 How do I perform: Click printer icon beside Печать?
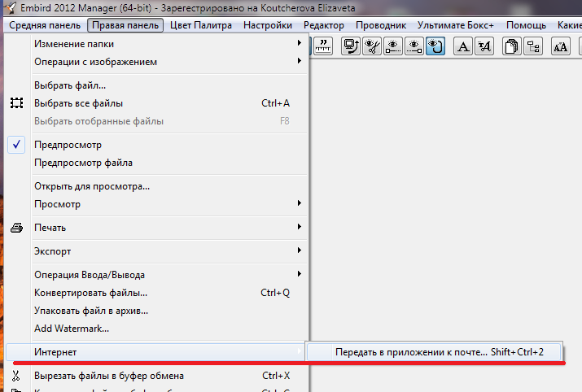pyautogui.click(x=17, y=228)
